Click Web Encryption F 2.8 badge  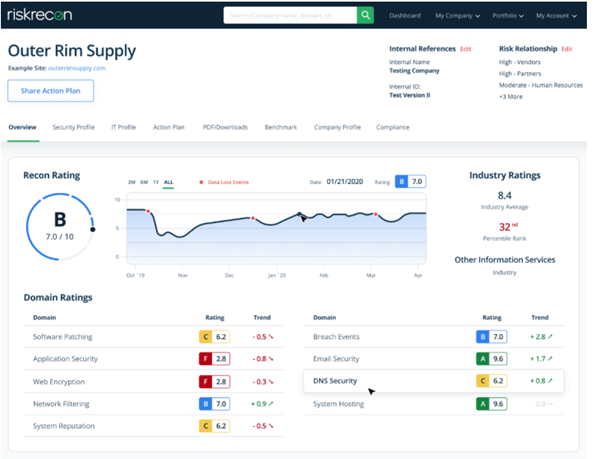click(x=215, y=381)
